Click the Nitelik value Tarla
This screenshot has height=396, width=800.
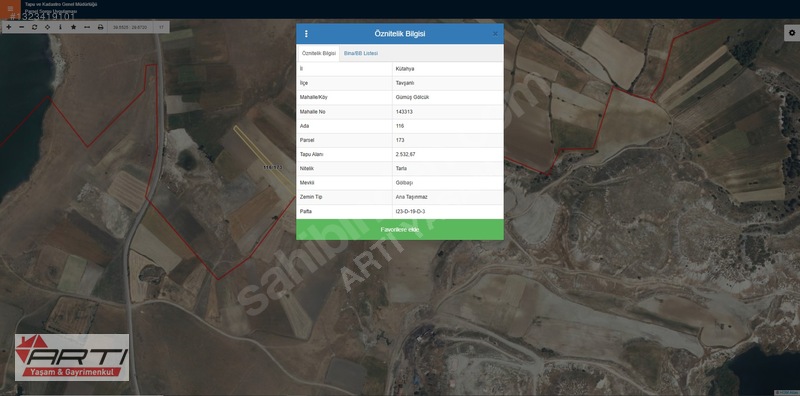point(401,168)
